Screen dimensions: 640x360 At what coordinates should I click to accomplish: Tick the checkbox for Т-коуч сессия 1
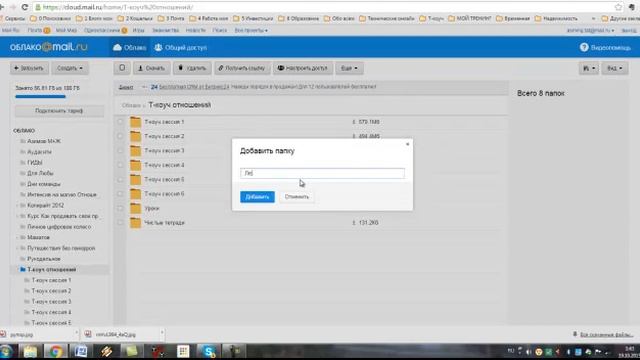[120, 122]
